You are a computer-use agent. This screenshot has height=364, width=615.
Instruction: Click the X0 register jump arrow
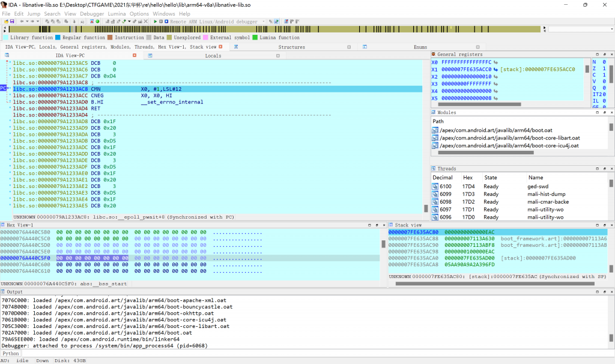click(x=495, y=62)
